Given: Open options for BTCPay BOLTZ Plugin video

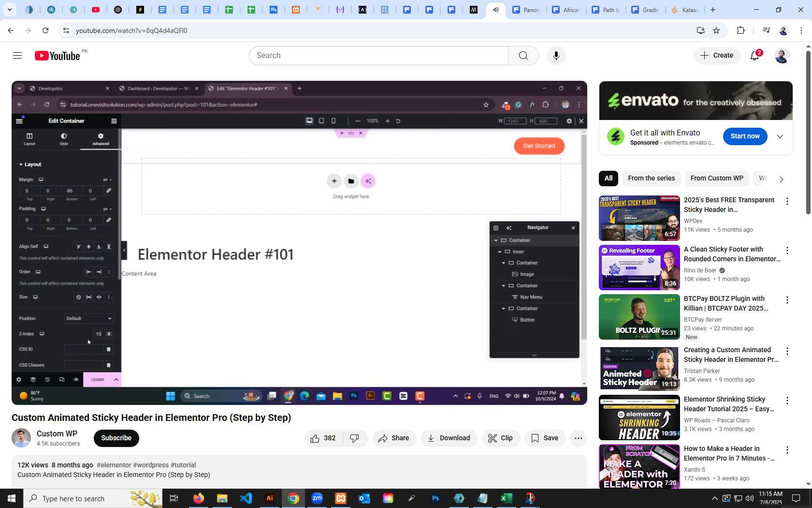Looking at the screenshot, I should point(787,300).
